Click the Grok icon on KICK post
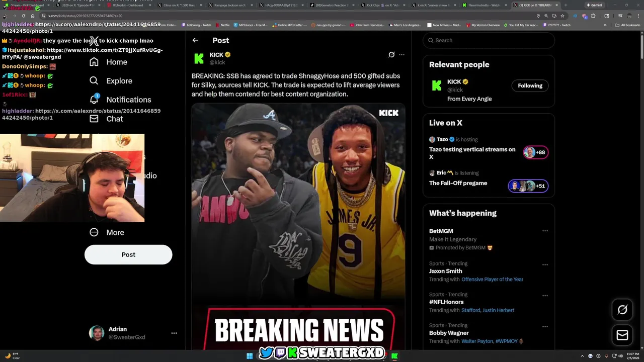The image size is (644, 362). tap(391, 55)
